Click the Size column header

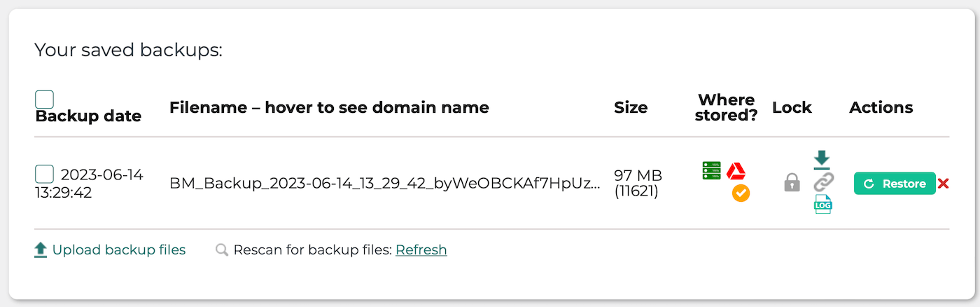(x=631, y=107)
